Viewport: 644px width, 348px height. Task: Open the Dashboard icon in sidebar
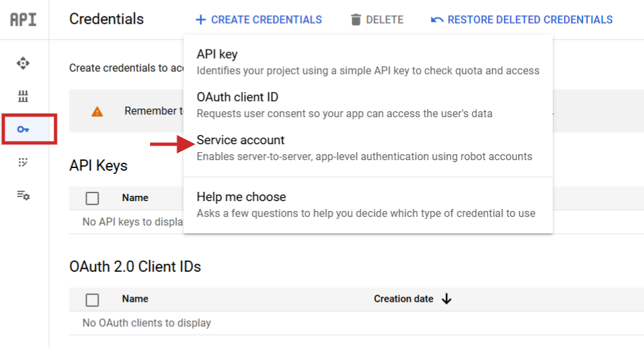(23, 64)
